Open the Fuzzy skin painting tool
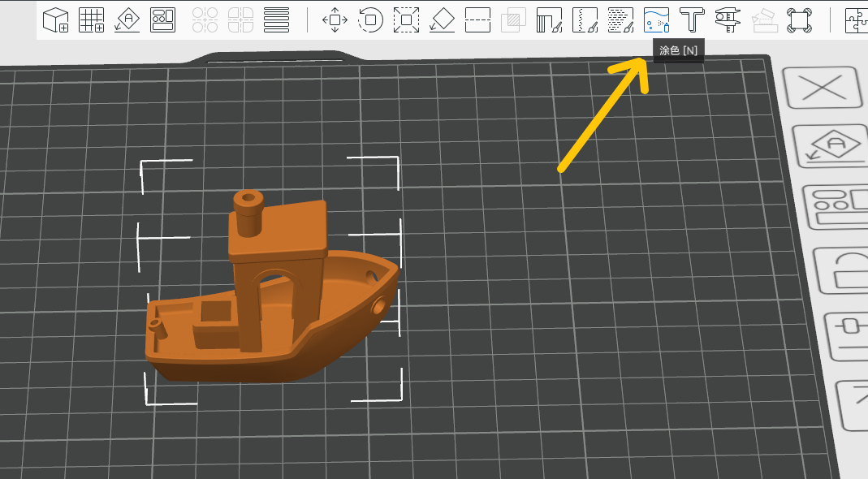 click(620, 20)
